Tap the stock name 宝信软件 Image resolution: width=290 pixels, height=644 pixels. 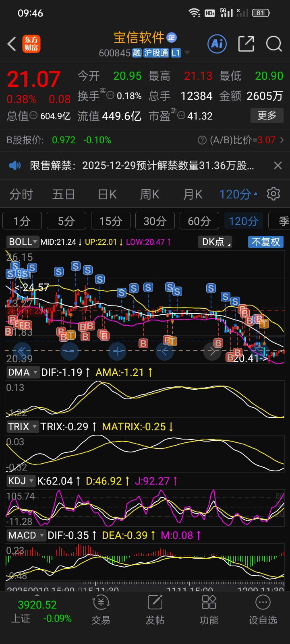[x=139, y=37]
